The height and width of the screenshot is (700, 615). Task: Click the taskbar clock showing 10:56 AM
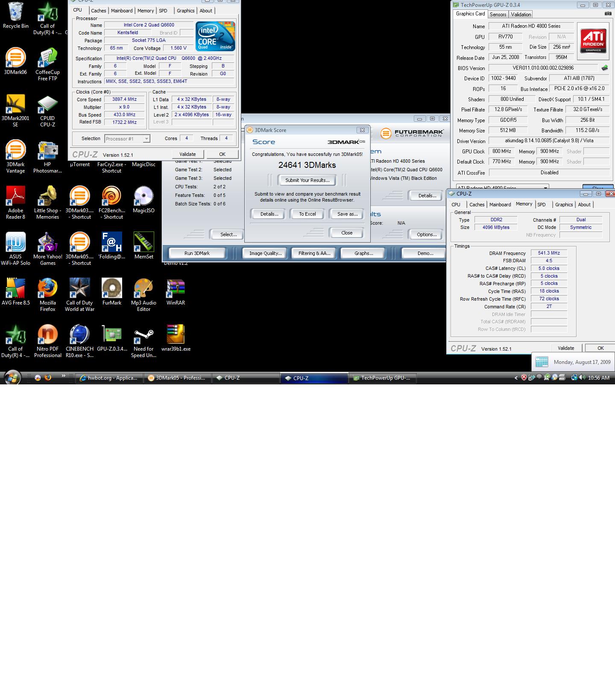pyautogui.click(x=599, y=378)
